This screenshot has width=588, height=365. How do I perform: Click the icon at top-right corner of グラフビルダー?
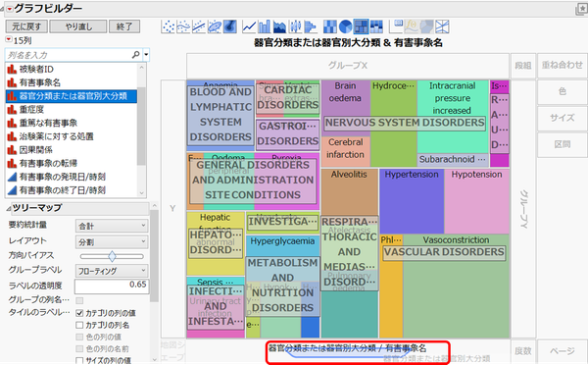point(581,9)
